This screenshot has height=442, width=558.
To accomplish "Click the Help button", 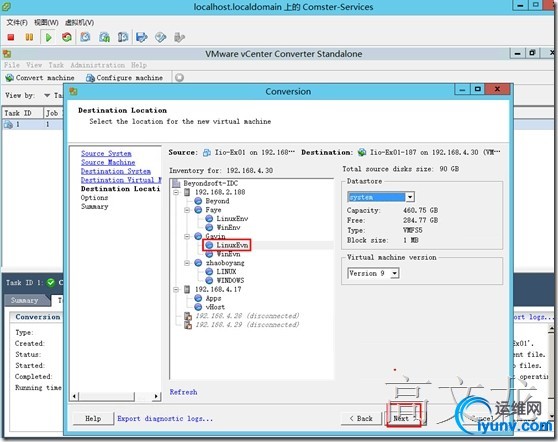I will tap(93, 419).
